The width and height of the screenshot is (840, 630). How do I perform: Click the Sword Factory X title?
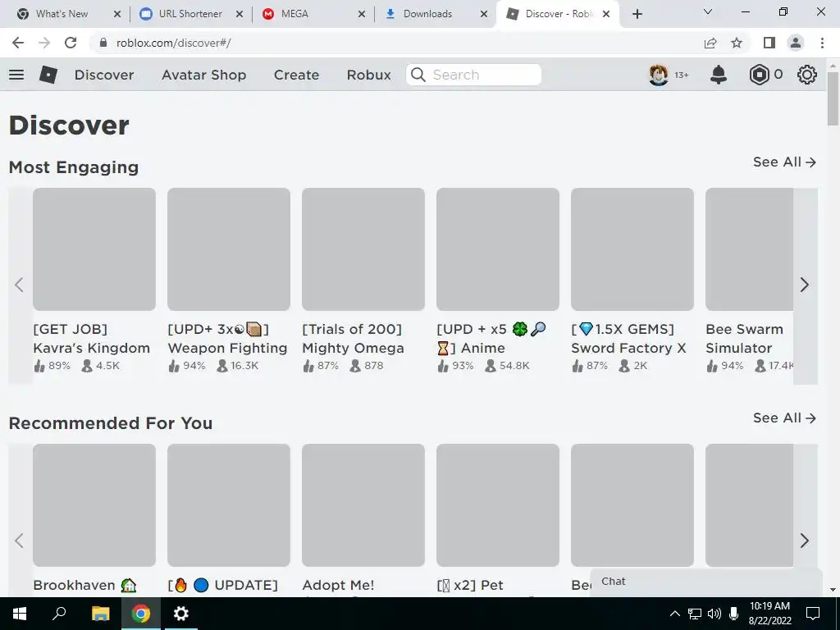628,339
